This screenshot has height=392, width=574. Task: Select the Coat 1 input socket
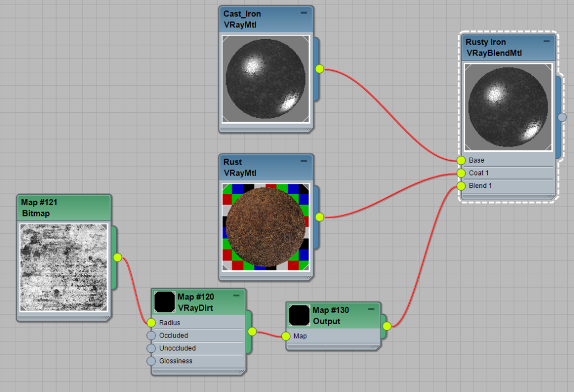[x=461, y=173]
